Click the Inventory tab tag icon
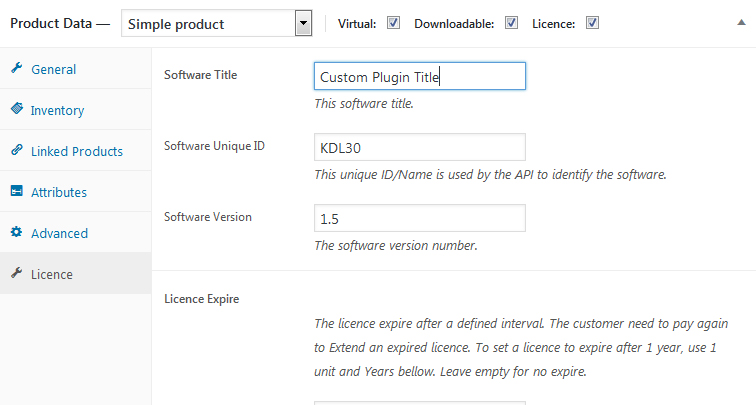756x405 pixels. pos(17,108)
